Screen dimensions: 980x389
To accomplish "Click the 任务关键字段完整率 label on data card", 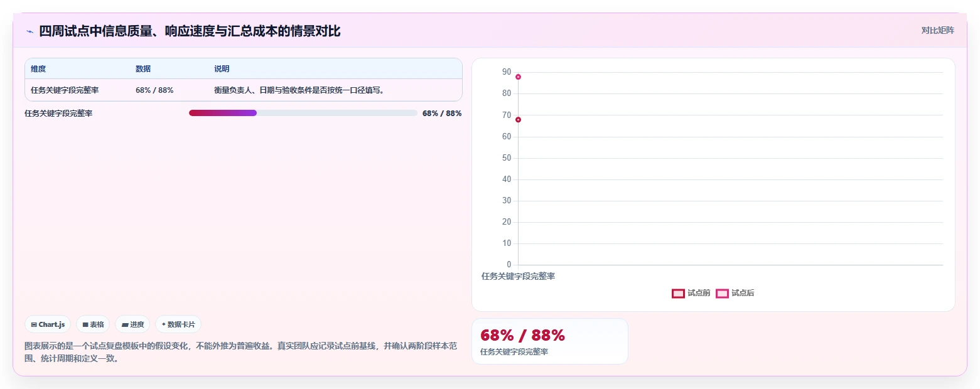I will coord(514,352).
